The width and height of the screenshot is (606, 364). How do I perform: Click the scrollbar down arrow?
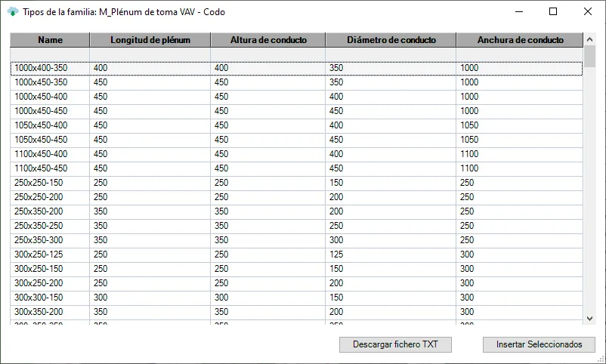(x=589, y=319)
